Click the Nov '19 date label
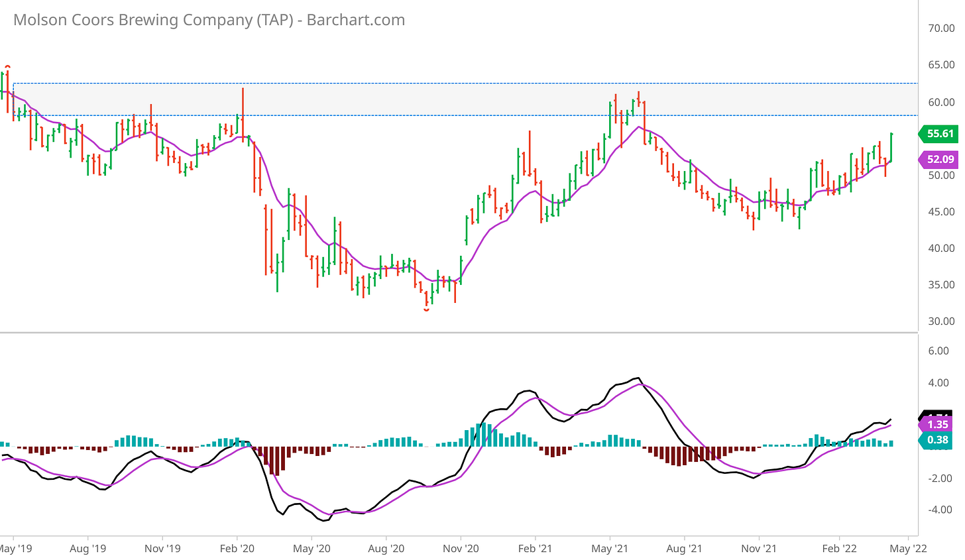 click(x=162, y=549)
